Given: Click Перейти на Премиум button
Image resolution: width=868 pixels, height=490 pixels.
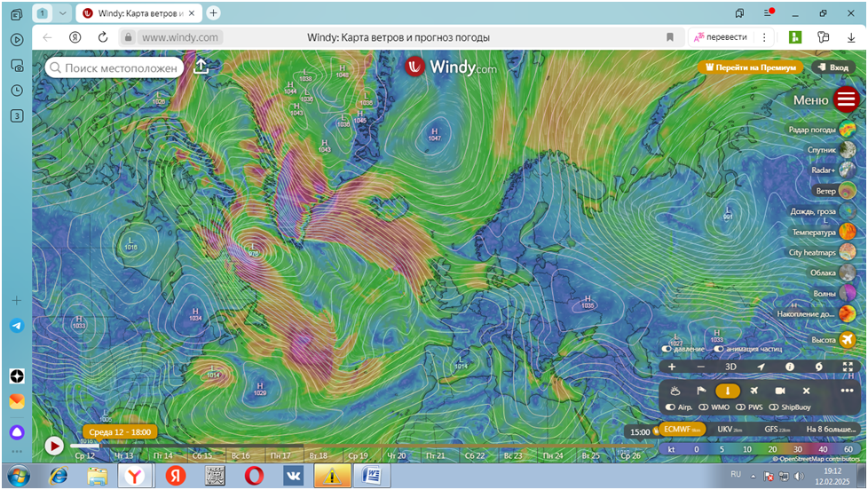Looking at the screenshot, I should (750, 67).
